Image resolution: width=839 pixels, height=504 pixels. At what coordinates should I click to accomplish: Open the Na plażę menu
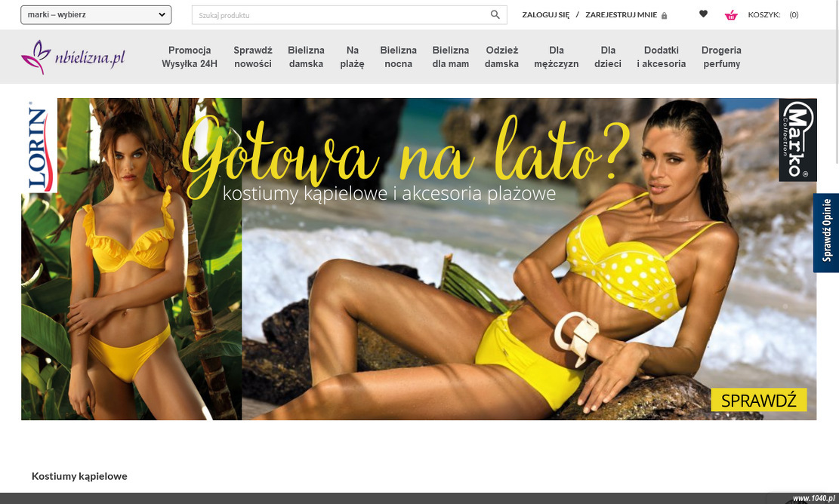pyautogui.click(x=352, y=57)
